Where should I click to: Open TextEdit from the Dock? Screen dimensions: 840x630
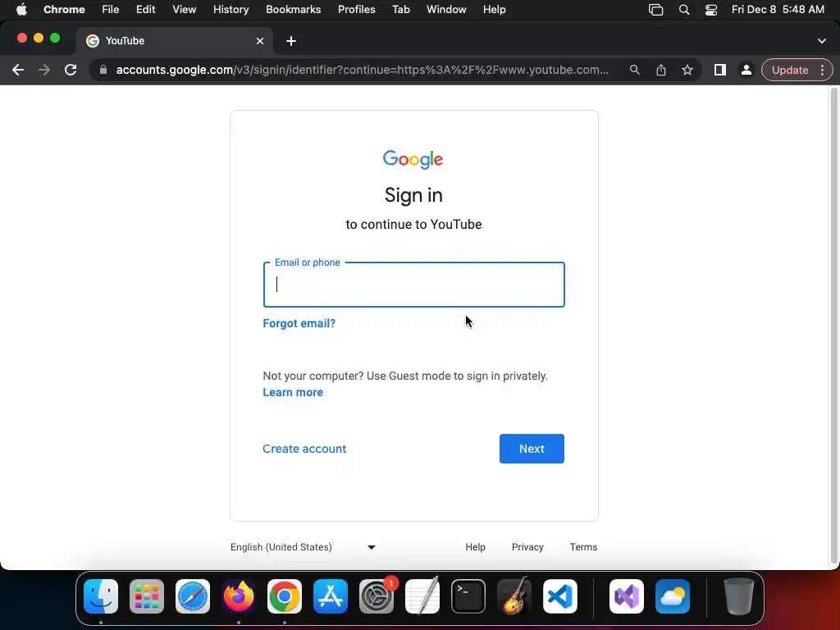click(422, 596)
